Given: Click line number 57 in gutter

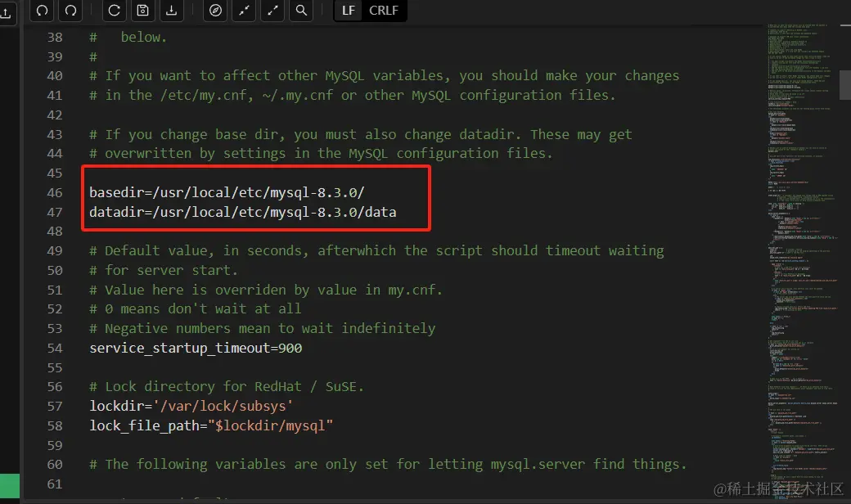Looking at the screenshot, I should (55, 407).
